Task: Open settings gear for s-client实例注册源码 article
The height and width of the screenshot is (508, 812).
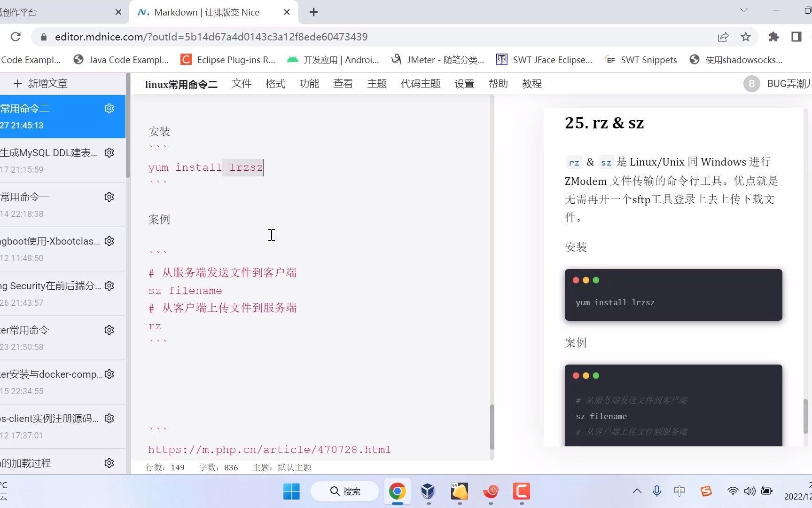Action: pyautogui.click(x=109, y=418)
